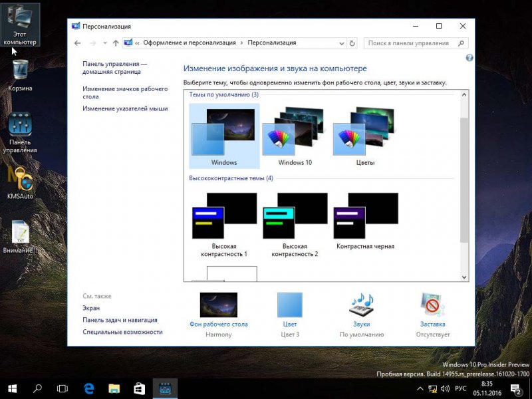
Task: Open Action Center notifications icon
Action: pyautogui.click(x=516, y=389)
